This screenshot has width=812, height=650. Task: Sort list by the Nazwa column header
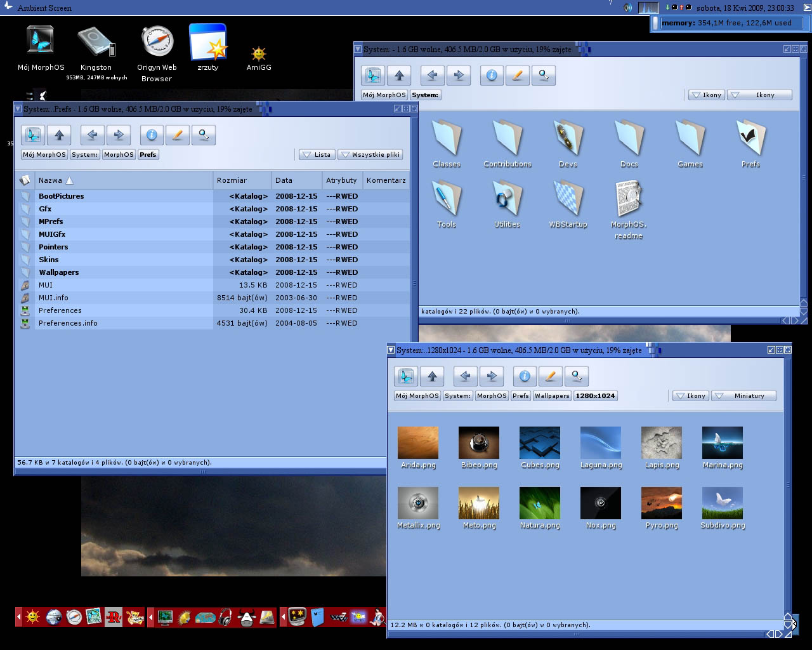click(x=124, y=180)
